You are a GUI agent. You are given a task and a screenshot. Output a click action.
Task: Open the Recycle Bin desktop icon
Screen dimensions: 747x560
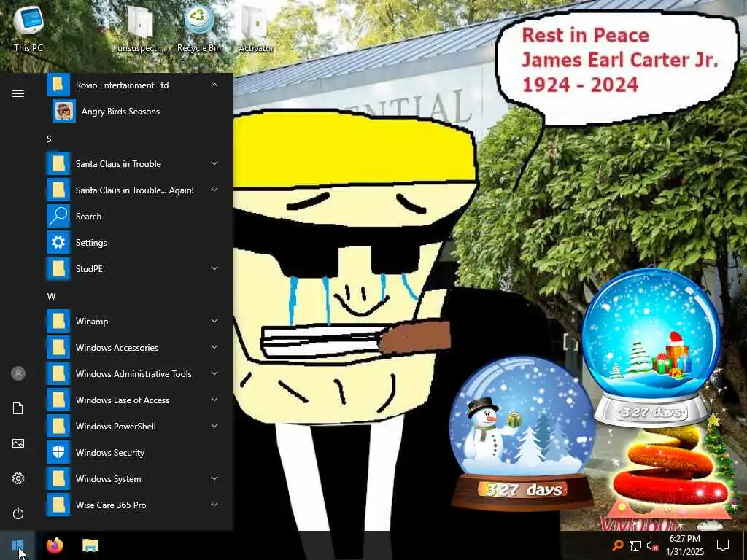coord(198,28)
